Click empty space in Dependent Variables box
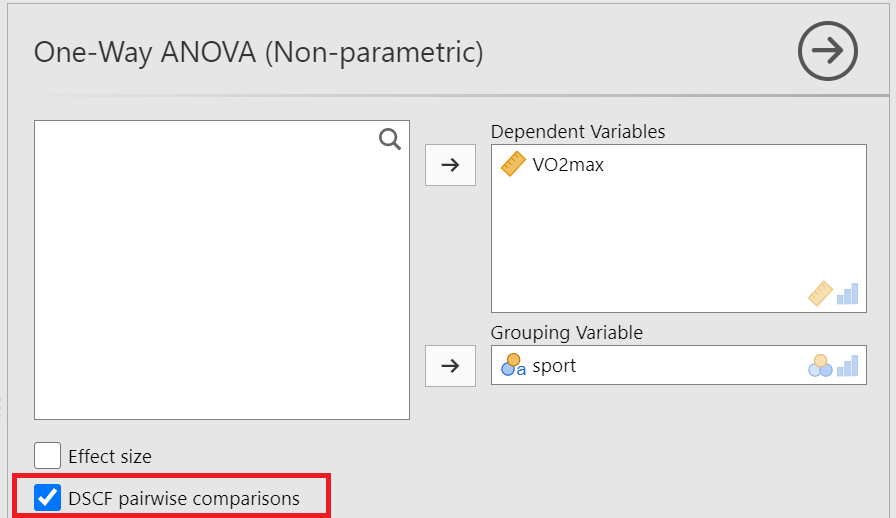The width and height of the screenshot is (896, 518). click(x=678, y=240)
